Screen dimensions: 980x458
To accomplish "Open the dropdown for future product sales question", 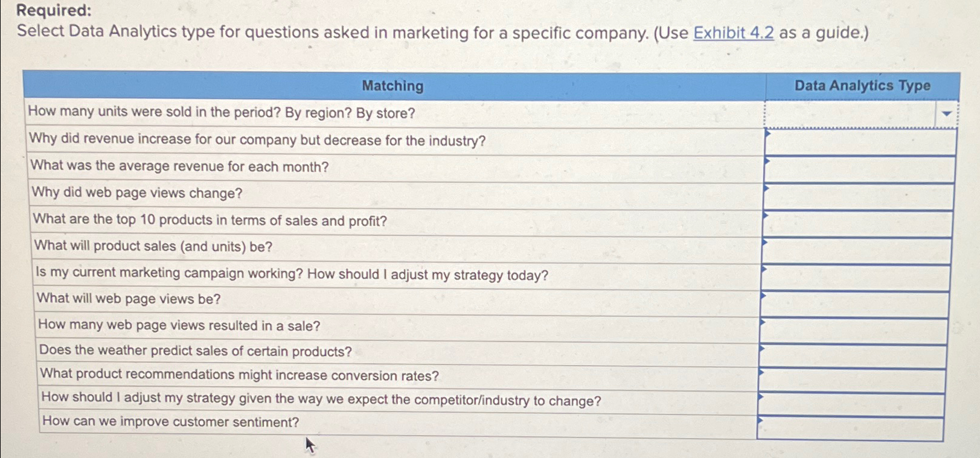I will click(857, 249).
